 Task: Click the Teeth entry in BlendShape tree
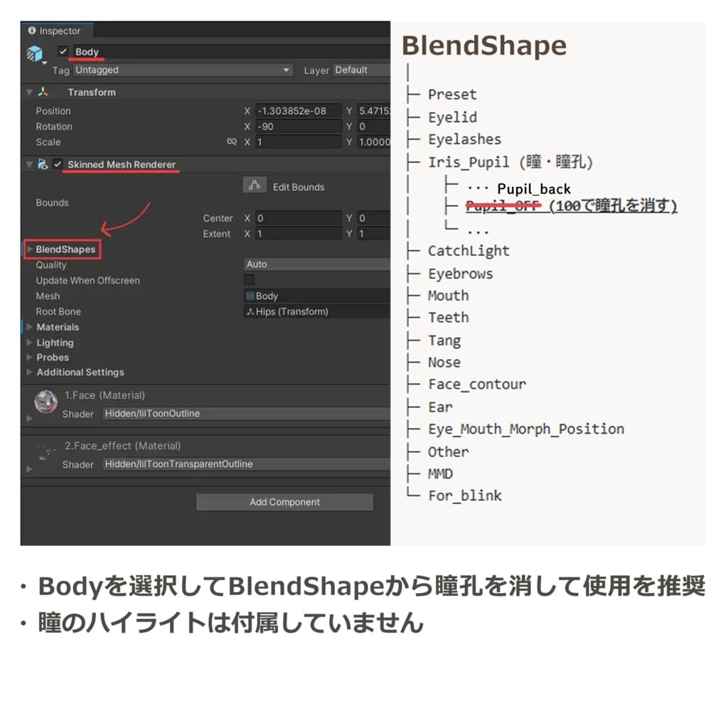[448, 318]
